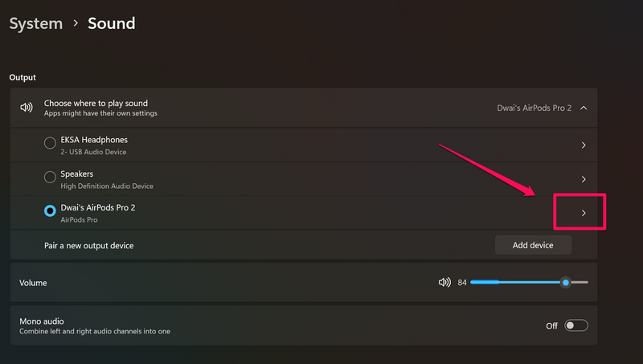Viewport: 643px width, 364px height.
Task: Click on the volume slider track
Action: [x=514, y=282]
